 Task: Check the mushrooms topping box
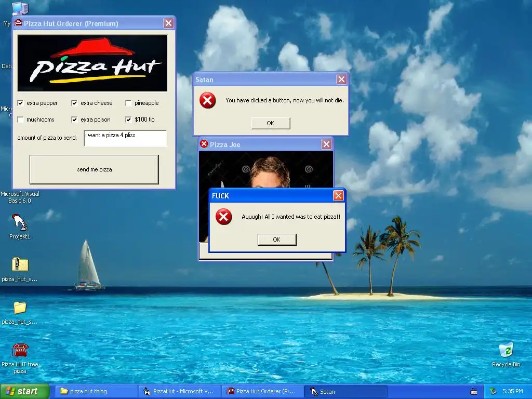20,119
